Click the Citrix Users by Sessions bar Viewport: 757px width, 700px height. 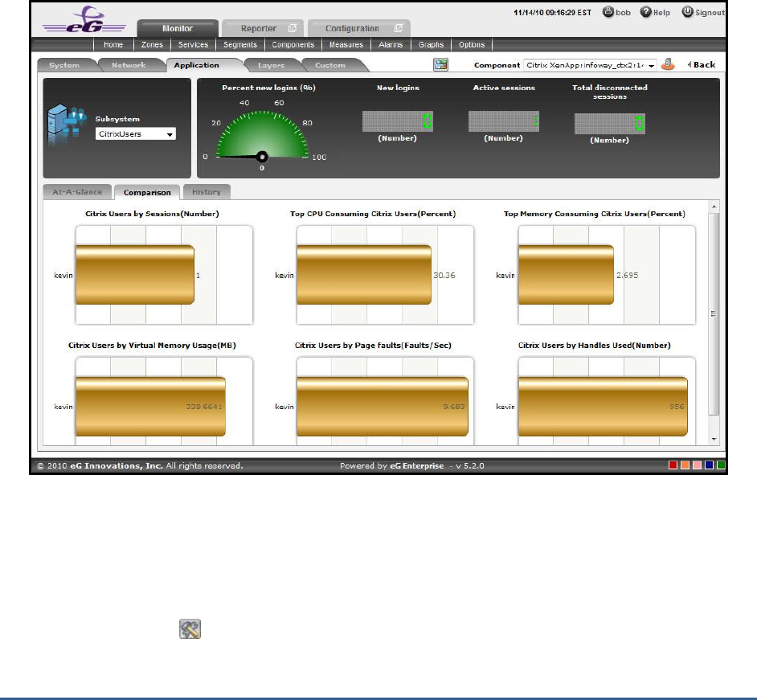pyautogui.click(x=135, y=275)
